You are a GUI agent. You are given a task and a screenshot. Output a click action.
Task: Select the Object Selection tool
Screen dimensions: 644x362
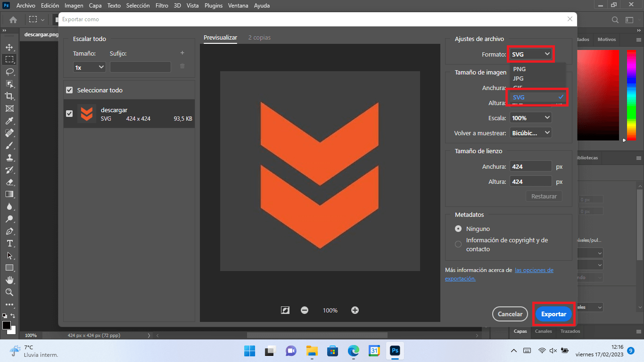[9, 84]
